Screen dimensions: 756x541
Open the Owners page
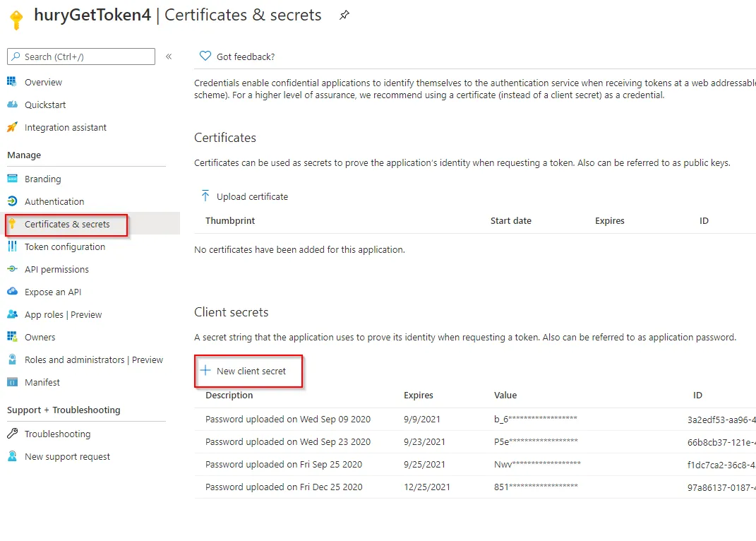[x=40, y=338]
